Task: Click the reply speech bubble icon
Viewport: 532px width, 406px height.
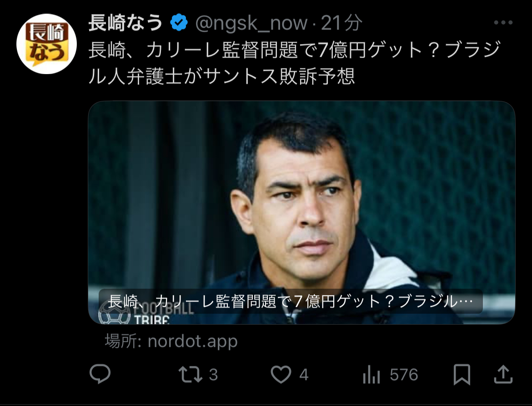Action: pos(100,374)
